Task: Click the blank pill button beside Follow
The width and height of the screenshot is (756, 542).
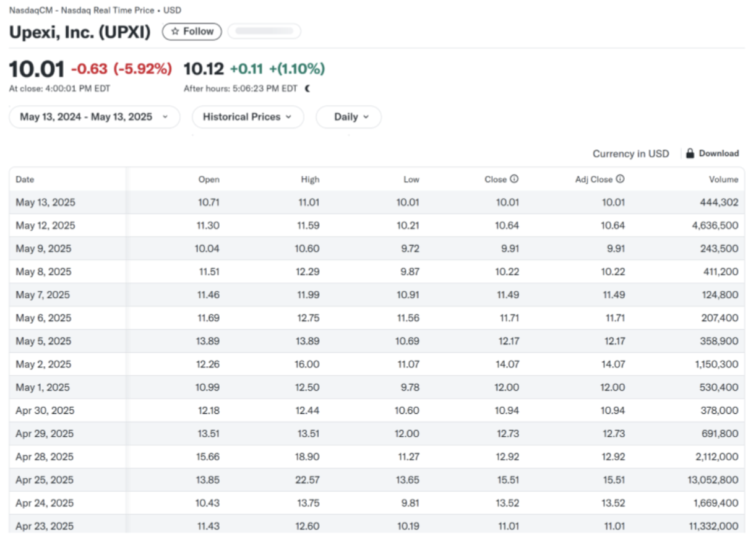Action: click(264, 32)
